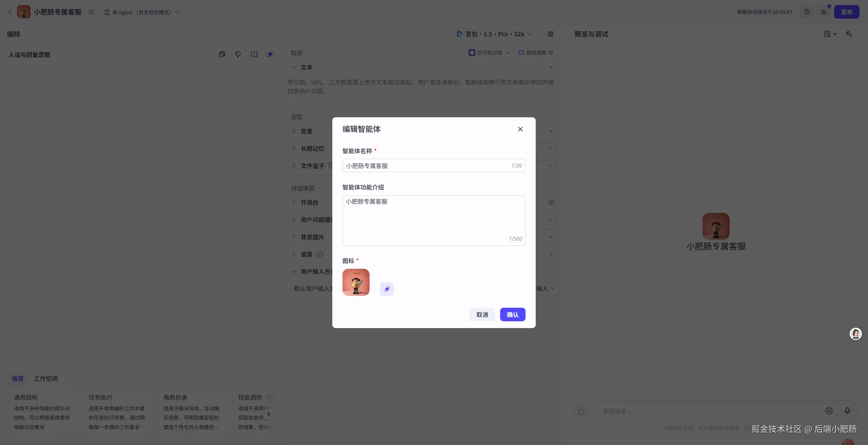868x445 pixels.
Task: Click the info icon beside 语音
Action: (x=319, y=254)
